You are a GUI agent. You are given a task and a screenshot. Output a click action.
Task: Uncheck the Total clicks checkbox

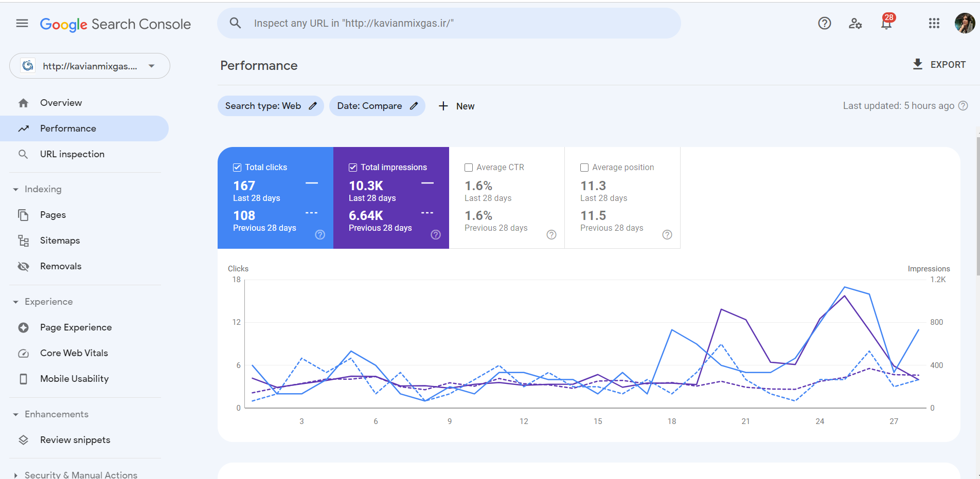(237, 167)
